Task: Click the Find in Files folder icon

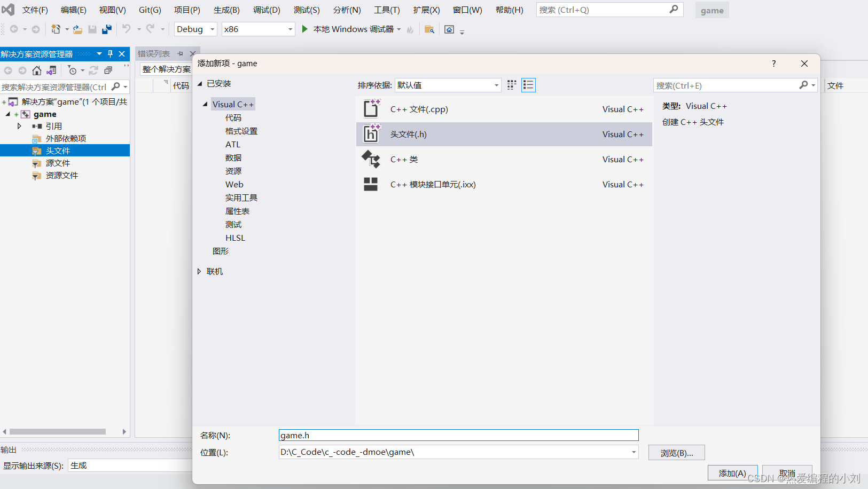Action: point(429,29)
